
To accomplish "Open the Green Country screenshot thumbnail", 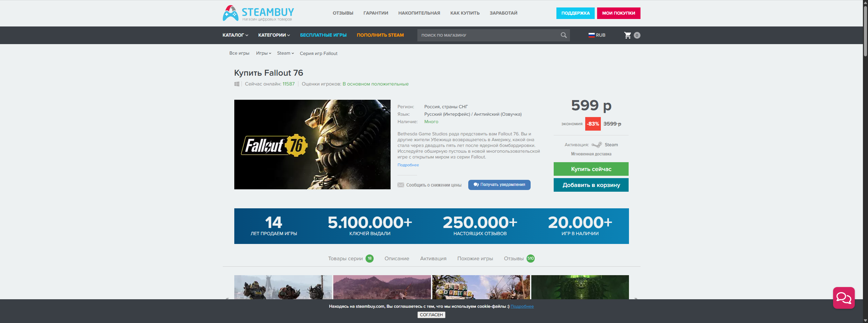I will (481, 287).
